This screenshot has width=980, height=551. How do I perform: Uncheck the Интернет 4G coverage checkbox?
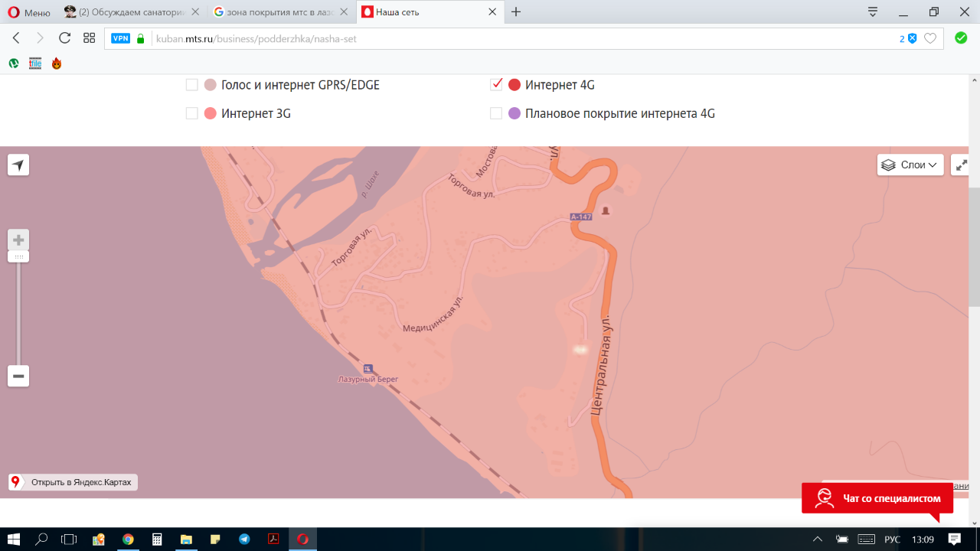tap(496, 85)
